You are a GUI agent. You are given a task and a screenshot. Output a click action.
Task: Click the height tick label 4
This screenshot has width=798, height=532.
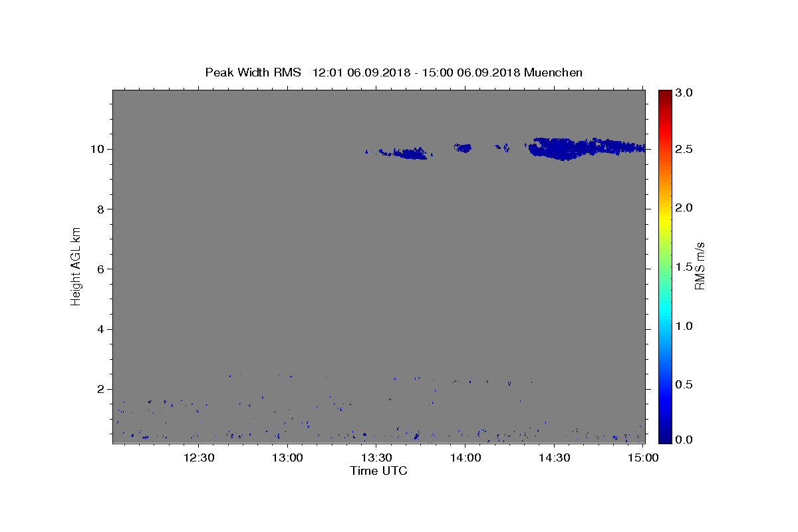point(100,329)
